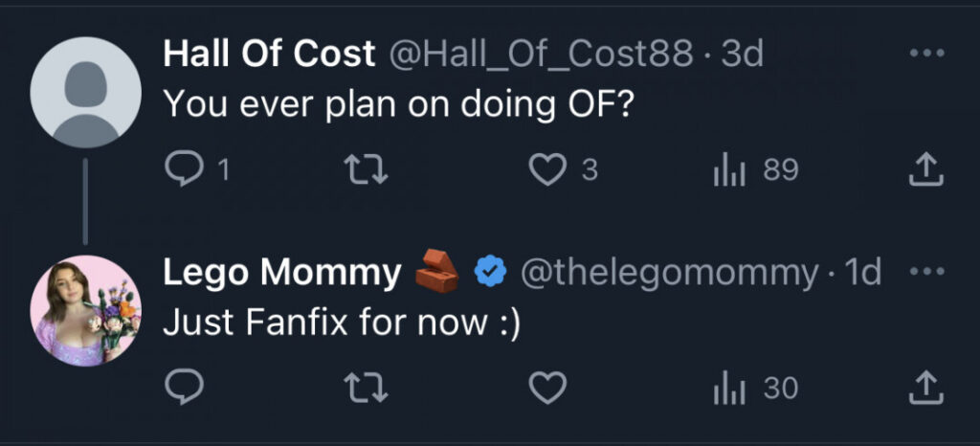Like Lego Mommy's reply

(548, 388)
